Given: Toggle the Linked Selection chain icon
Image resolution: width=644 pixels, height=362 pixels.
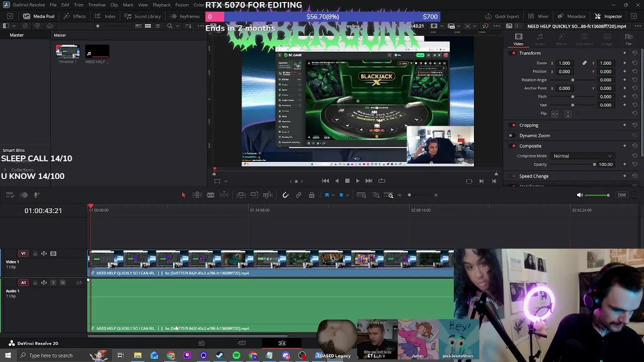Looking at the screenshot, I should pos(298,195).
